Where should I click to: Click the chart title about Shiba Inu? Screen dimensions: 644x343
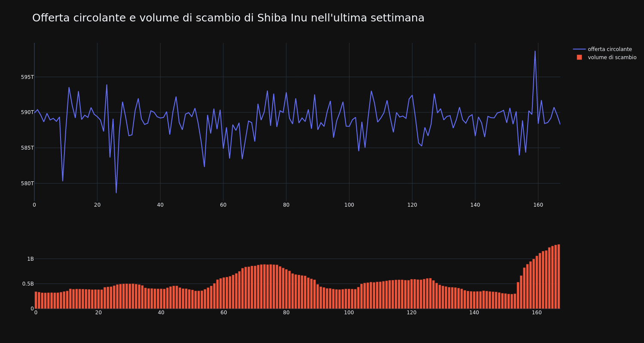coord(228,18)
